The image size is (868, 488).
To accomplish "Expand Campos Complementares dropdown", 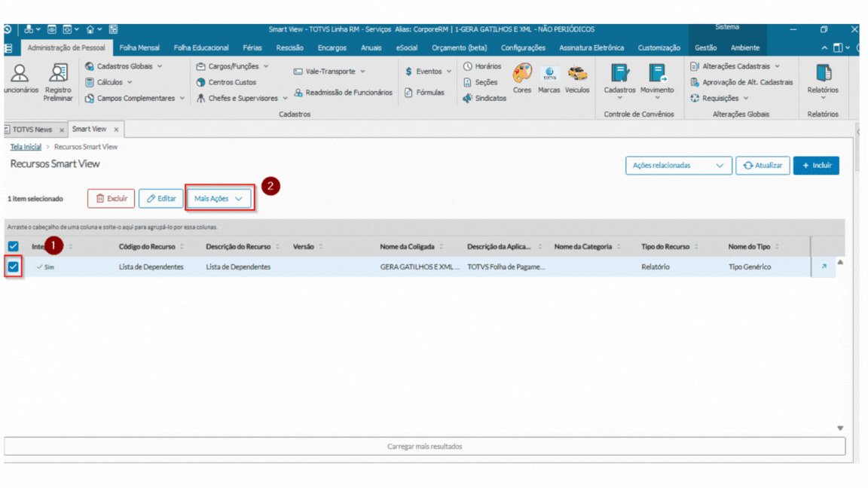I will [x=182, y=99].
